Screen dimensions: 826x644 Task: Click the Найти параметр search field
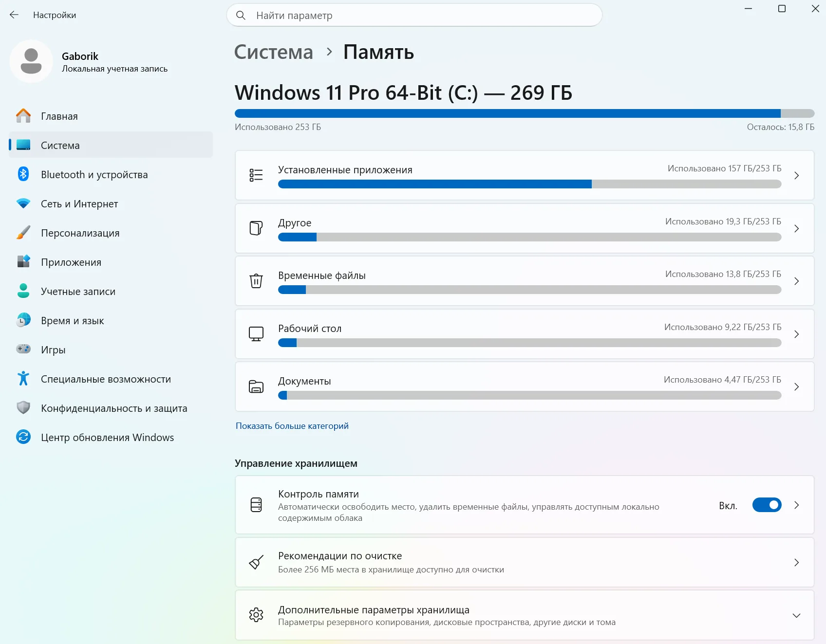414,15
